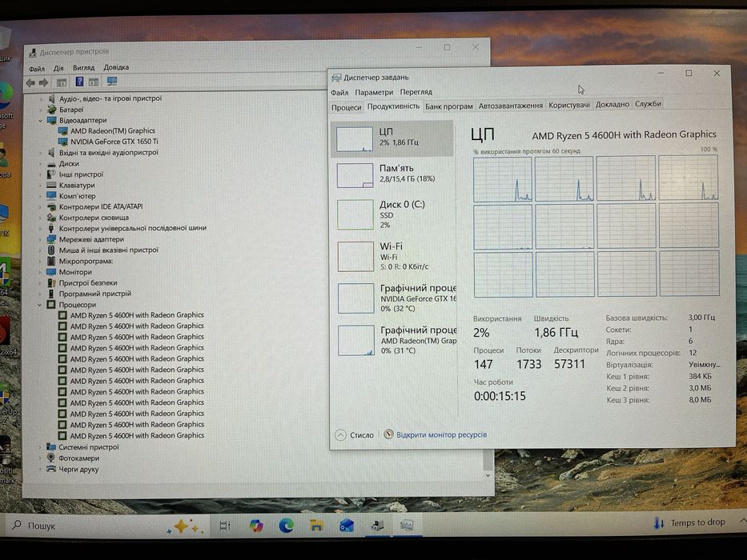The image size is (747, 560).
Task: Click first logical processor usage graph
Action: pyautogui.click(x=503, y=179)
